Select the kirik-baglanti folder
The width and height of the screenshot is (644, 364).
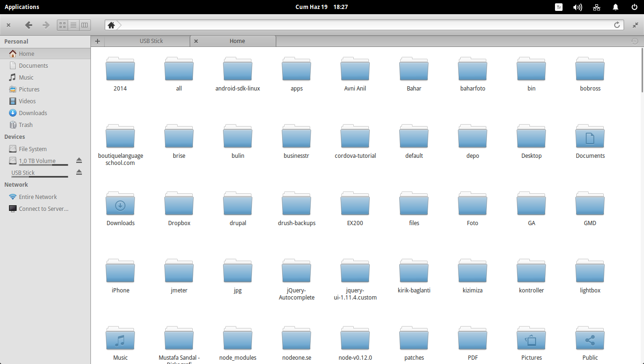pos(414,276)
